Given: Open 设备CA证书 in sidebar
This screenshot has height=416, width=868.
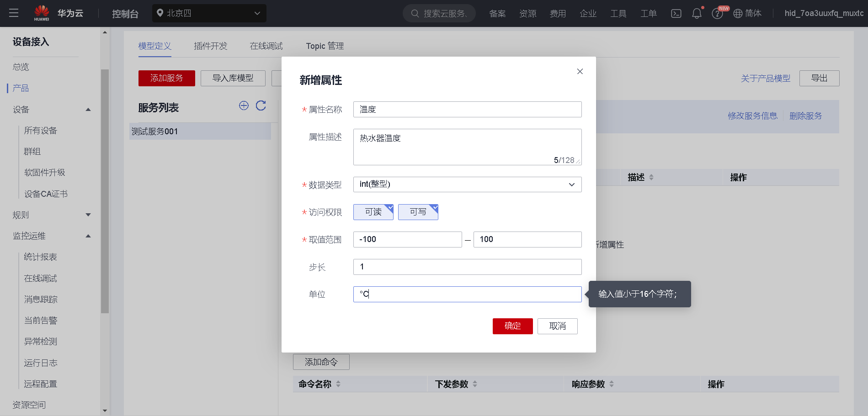Looking at the screenshot, I should pyautogui.click(x=46, y=194).
